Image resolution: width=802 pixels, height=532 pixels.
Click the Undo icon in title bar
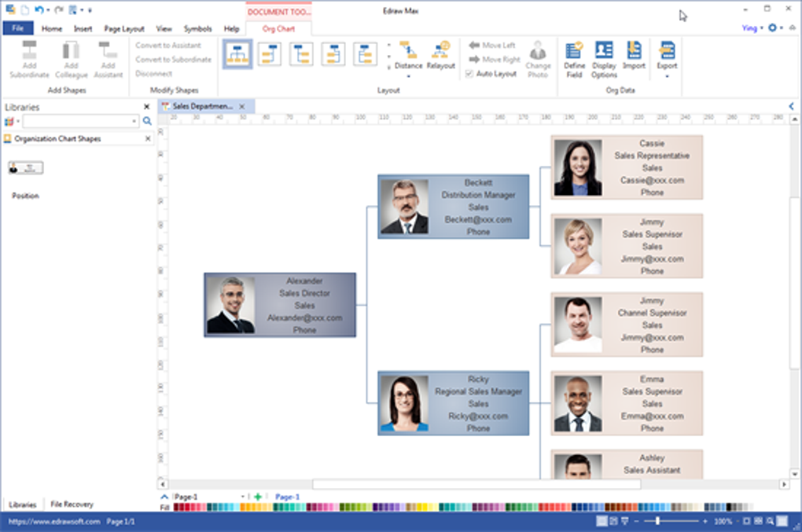click(x=39, y=9)
